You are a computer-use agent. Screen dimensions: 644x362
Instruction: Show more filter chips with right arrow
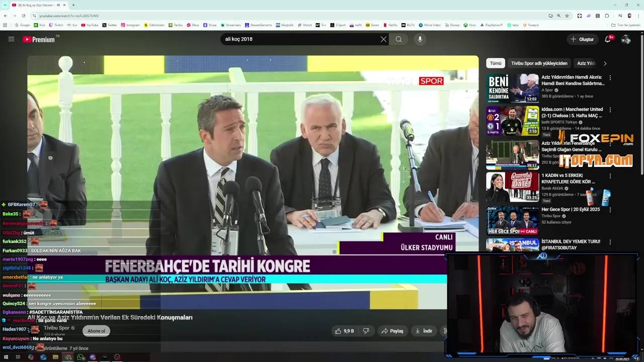(x=605, y=63)
